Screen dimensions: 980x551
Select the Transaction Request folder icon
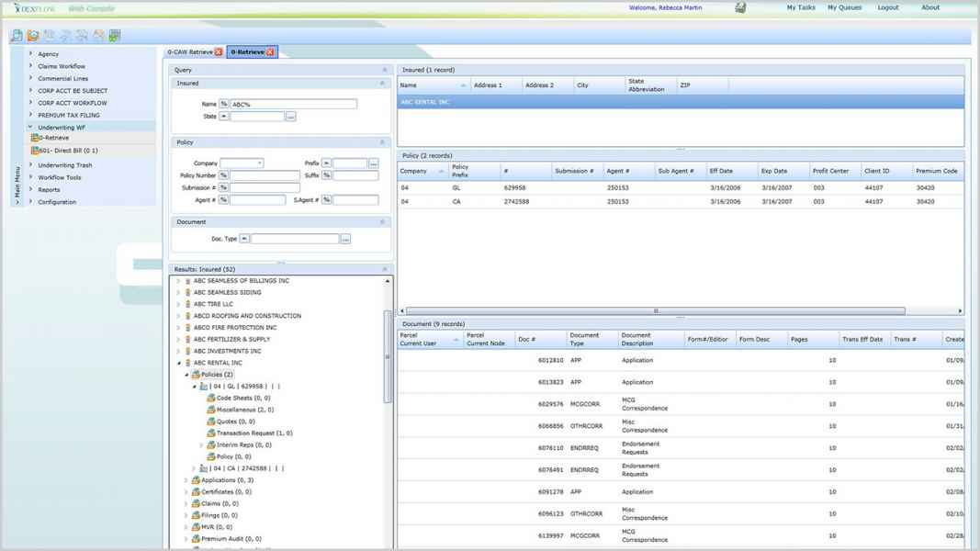pos(210,433)
